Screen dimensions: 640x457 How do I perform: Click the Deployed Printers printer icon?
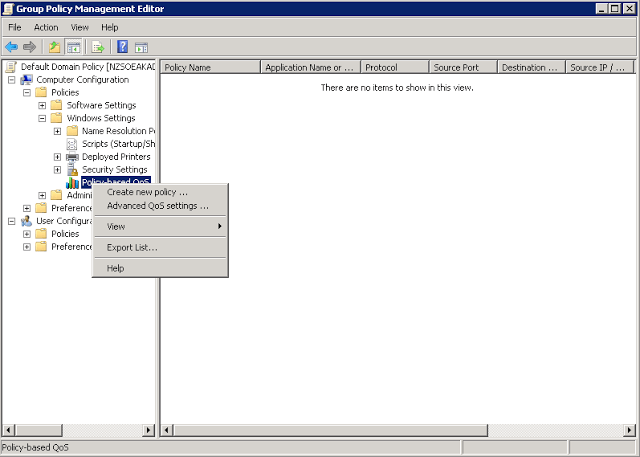click(72, 157)
